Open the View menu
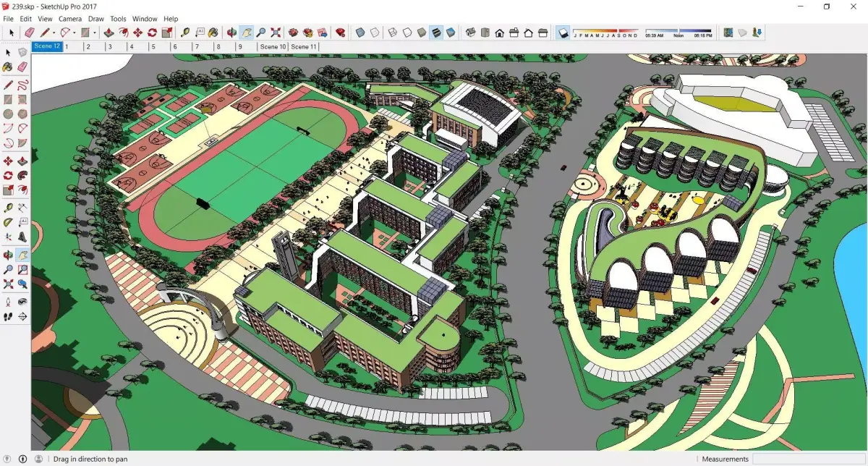Viewport: 868px width, 466px height. pyautogui.click(x=45, y=18)
